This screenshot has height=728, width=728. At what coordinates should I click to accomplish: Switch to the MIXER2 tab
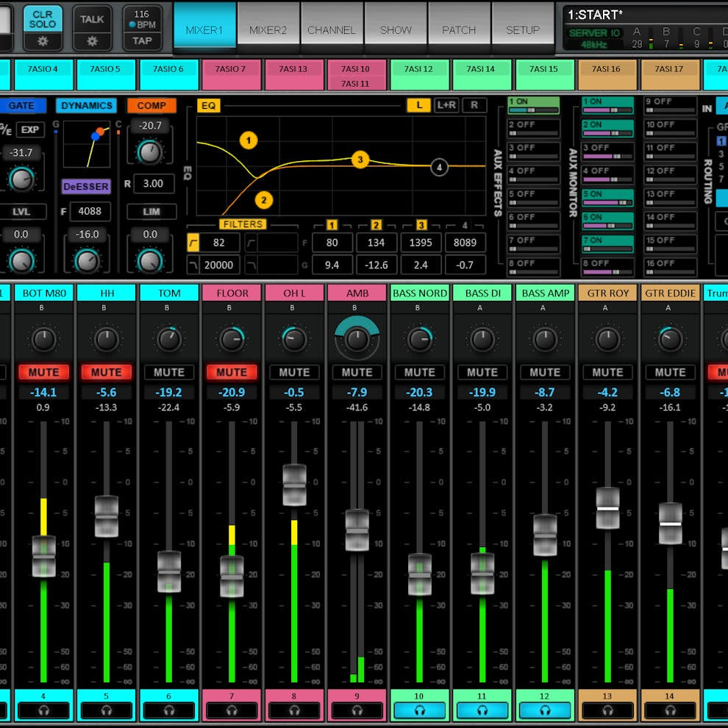(x=269, y=30)
